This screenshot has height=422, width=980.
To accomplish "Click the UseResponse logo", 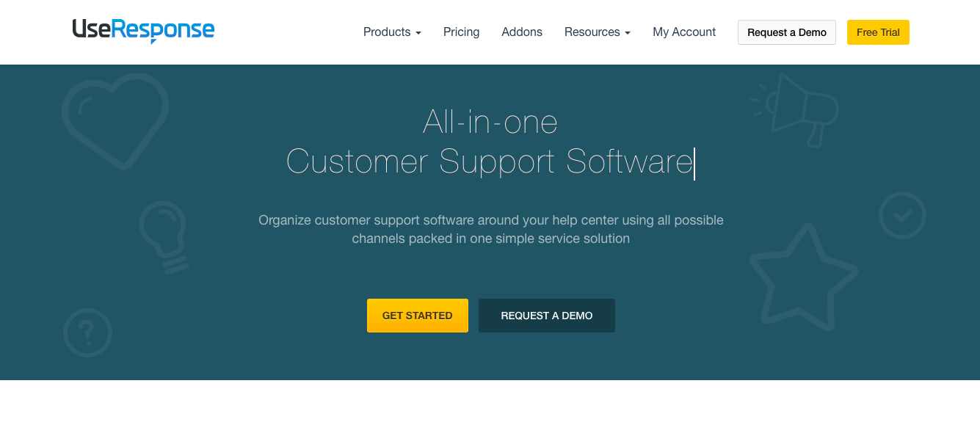I will click(143, 31).
